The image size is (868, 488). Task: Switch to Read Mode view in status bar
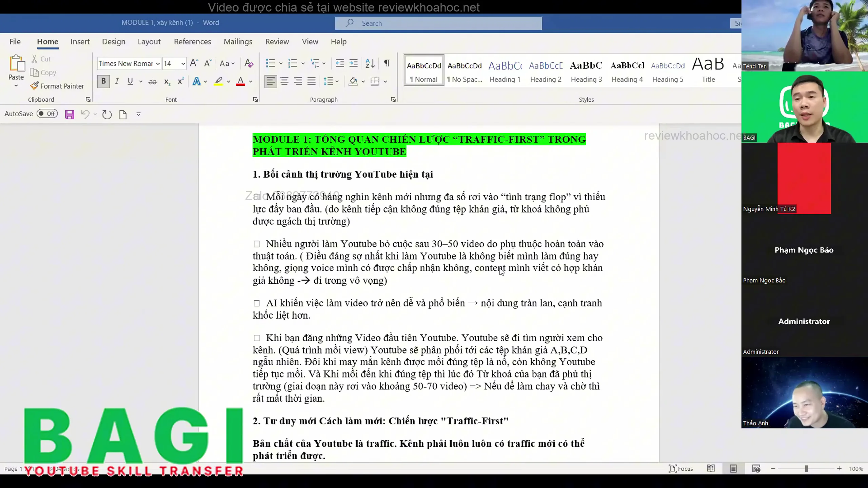[711, 468]
